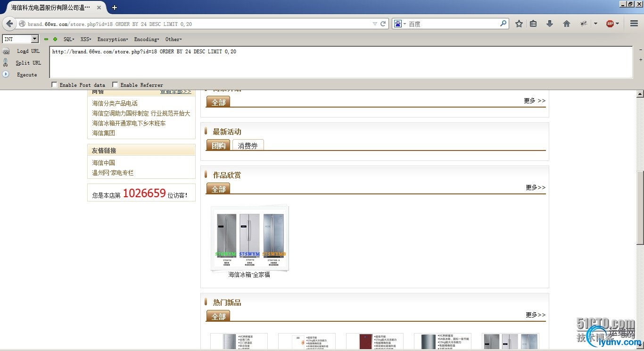Open the search engine selector arrow

(x=405, y=24)
